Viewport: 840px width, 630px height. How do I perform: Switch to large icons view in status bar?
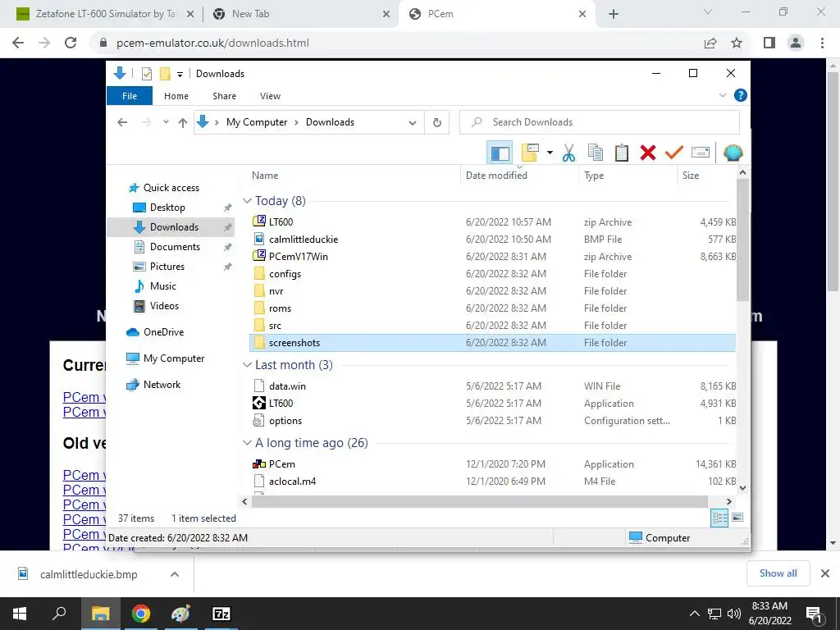(x=737, y=518)
